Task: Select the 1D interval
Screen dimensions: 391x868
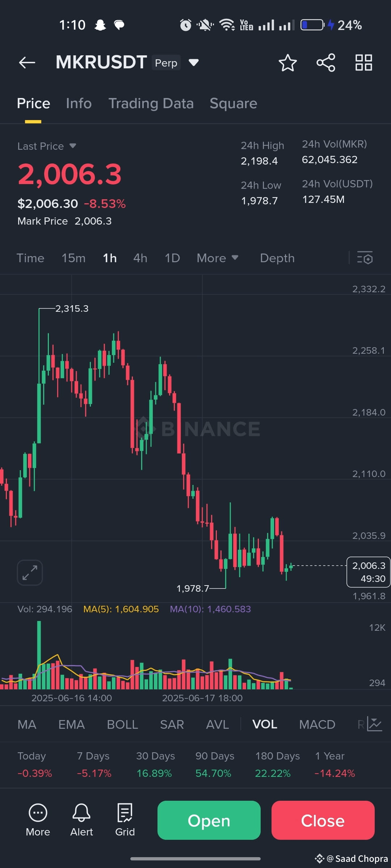Action: click(x=172, y=258)
